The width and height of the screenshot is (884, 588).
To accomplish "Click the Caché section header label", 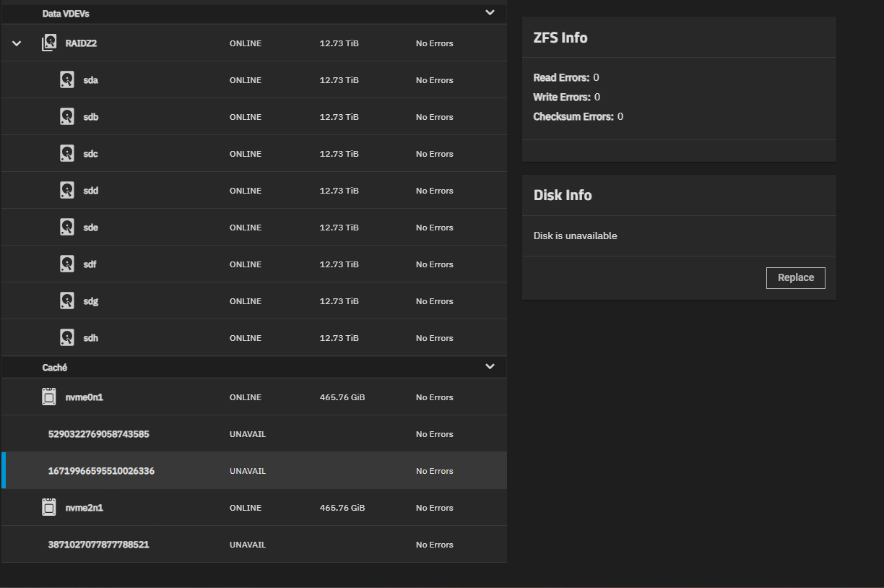I will (x=55, y=368).
